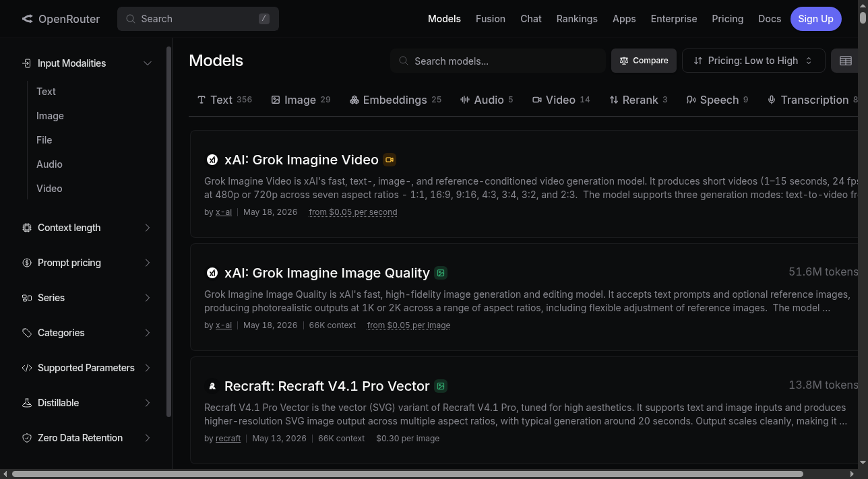Image resolution: width=868 pixels, height=479 pixels.
Task: Switch to the Audio models tab
Action: point(487,100)
